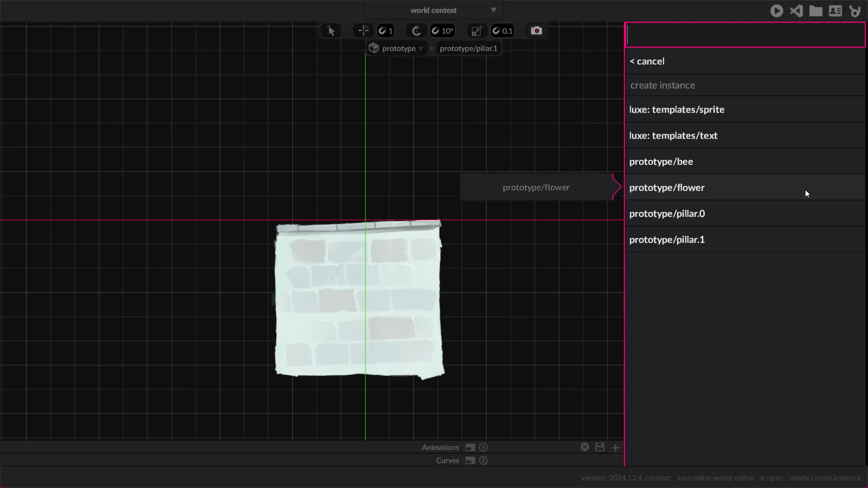868x488 pixels.
Task: Click the camera screenshot icon
Action: pos(536,31)
